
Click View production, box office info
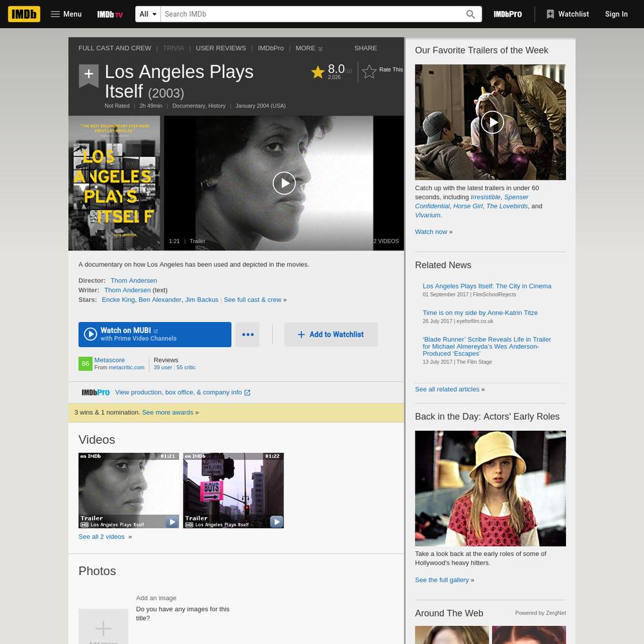coord(178,392)
